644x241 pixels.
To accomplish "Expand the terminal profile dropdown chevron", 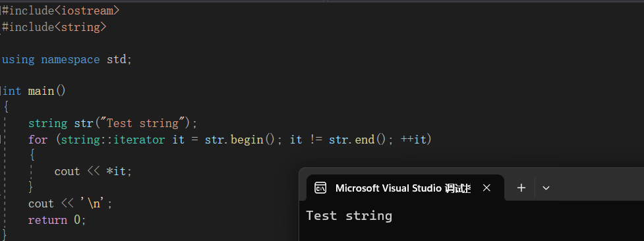I will click(546, 188).
